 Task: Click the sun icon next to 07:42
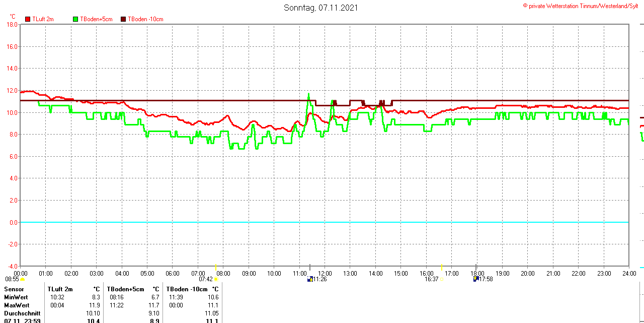(216, 279)
